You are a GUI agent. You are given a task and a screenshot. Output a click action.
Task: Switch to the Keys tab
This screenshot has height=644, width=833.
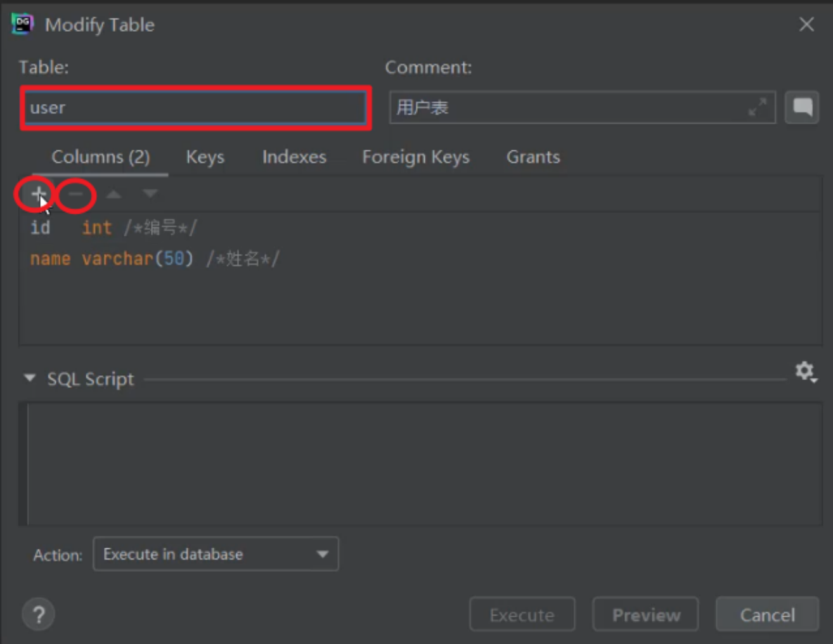pyautogui.click(x=205, y=157)
